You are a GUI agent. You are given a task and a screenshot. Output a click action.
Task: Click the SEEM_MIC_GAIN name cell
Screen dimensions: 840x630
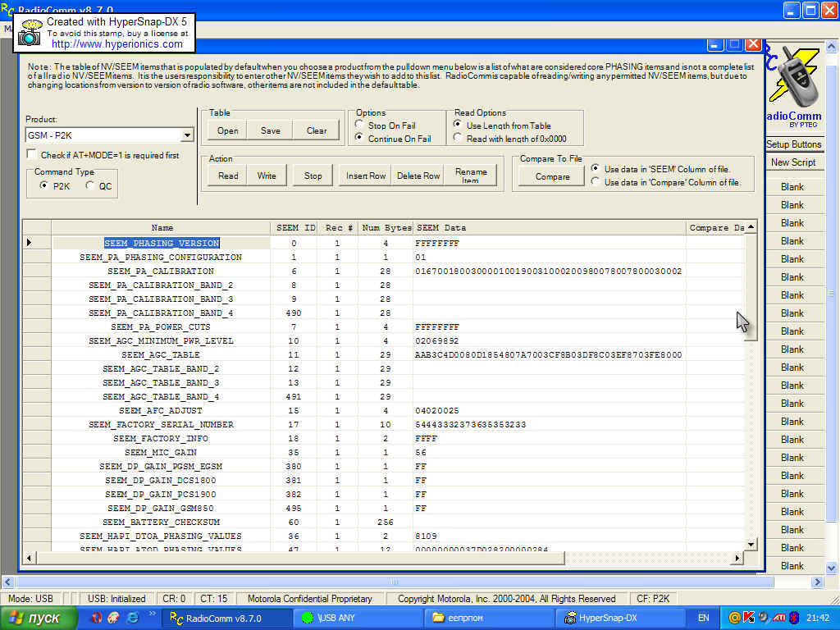click(161, 452)
